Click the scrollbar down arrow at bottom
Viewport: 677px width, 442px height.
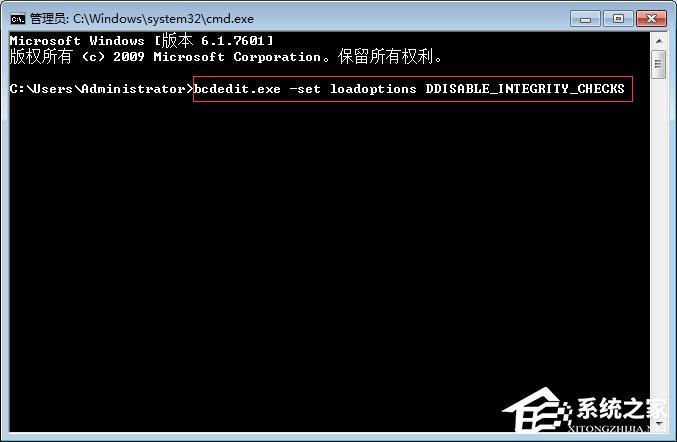tap(658, 425)
